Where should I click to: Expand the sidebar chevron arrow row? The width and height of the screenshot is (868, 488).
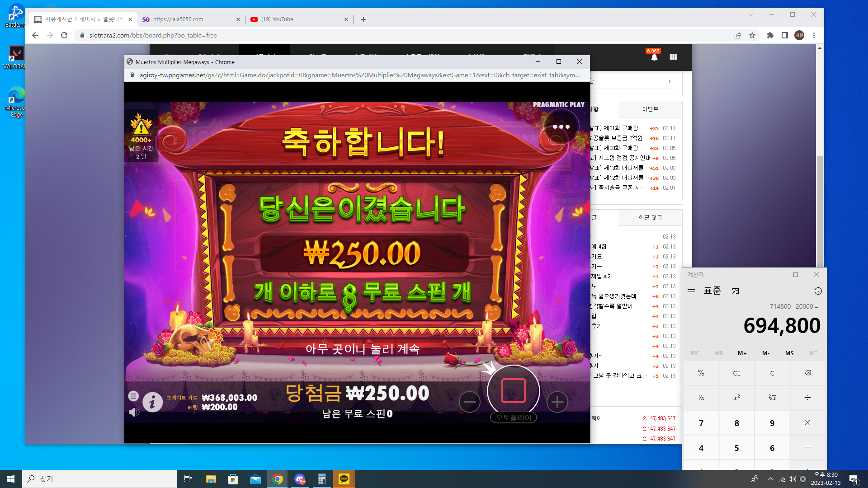pyautogui.click(x=670, y=81)
